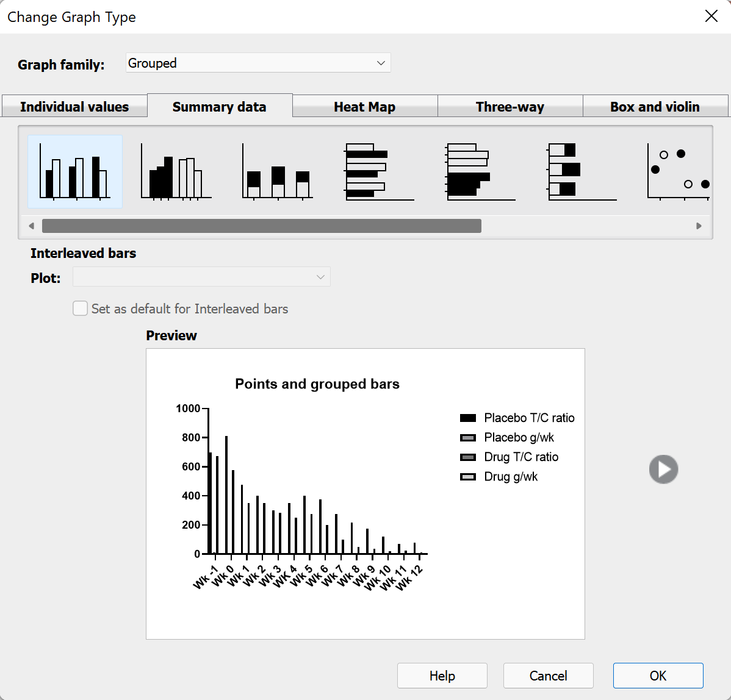The image size is (731, 700).
Task: Expand the Plot dropdown list
Action: [x=201, y=277]
